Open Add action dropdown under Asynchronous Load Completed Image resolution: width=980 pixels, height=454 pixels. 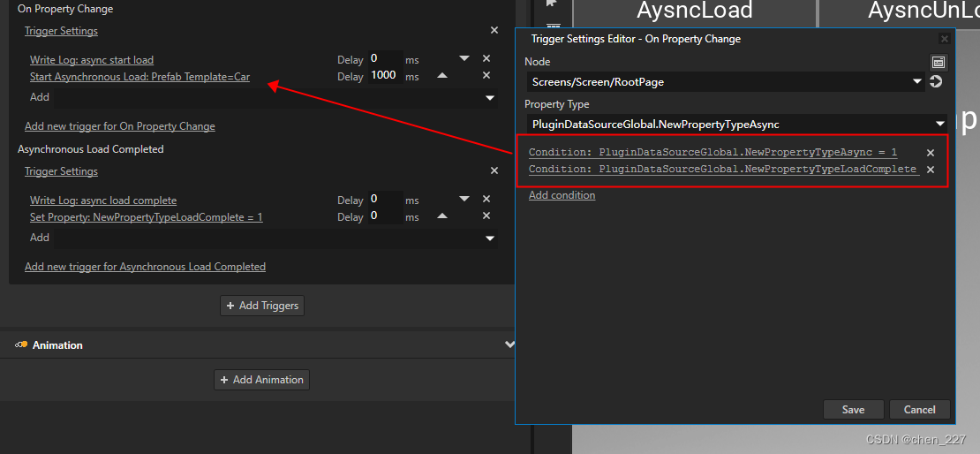pyautogui.click(x=490, y=238)
